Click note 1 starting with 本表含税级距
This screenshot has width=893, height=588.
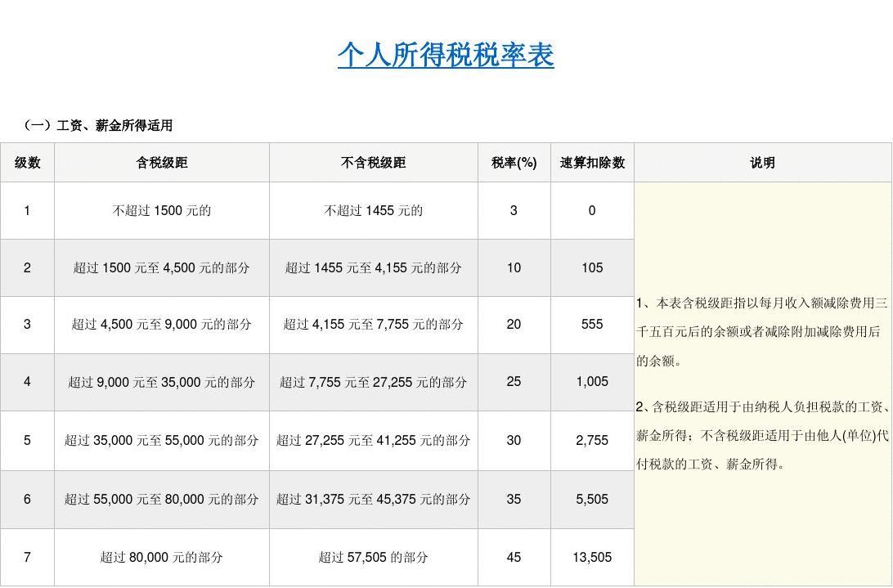762,332
